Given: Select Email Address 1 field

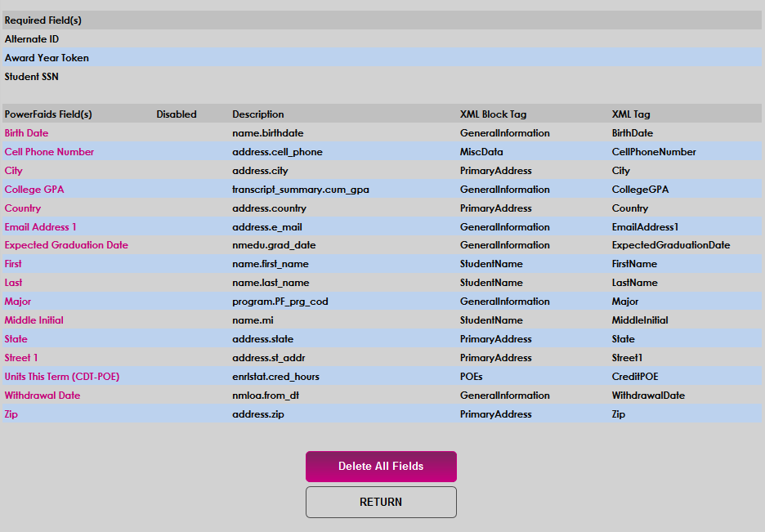Looking at the screenshot, I should pos(40,226).
